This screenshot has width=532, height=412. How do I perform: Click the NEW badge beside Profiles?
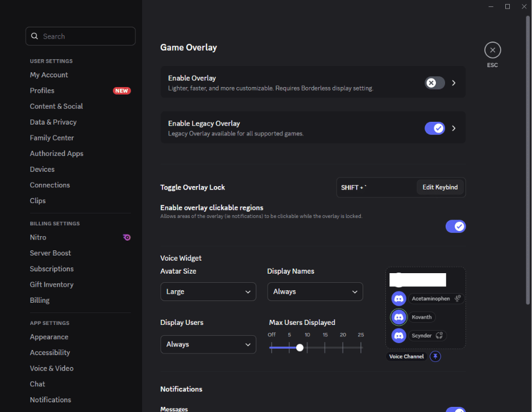[122, 90]
